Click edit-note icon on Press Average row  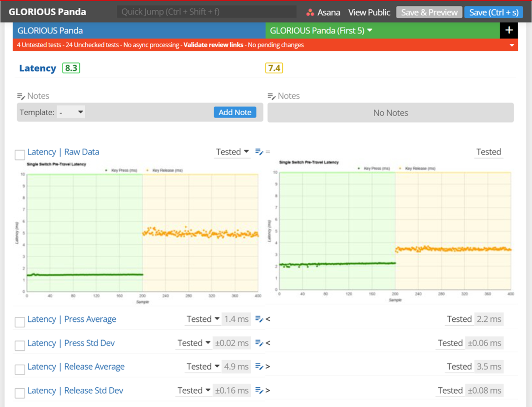pos(259,319)
